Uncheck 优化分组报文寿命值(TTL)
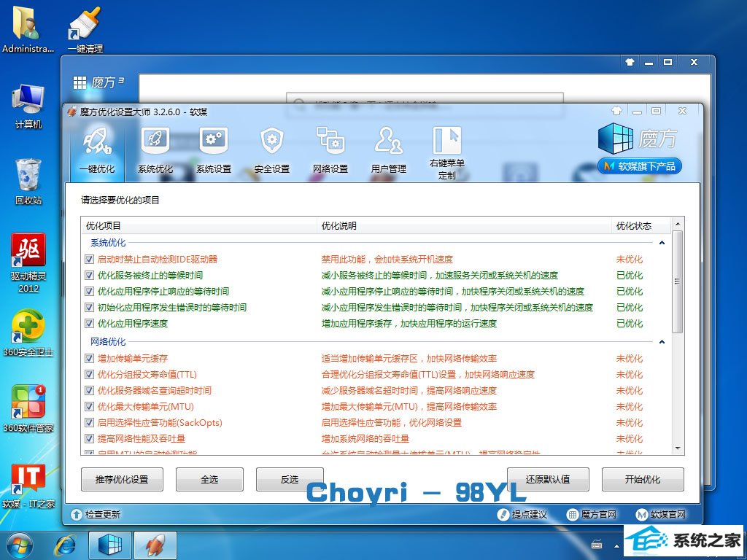747x560 pixels. (x=89, y=375)
